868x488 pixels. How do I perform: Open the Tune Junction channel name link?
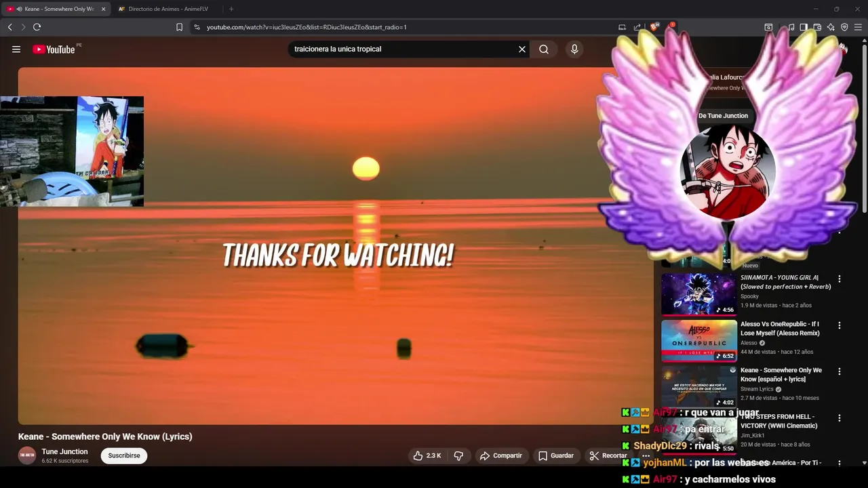tap(64, 451)
